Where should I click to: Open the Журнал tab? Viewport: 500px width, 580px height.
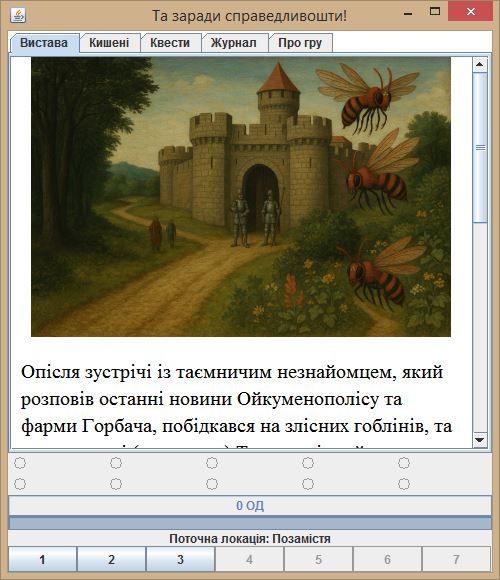pyautogui.click(x=234, y=43)
